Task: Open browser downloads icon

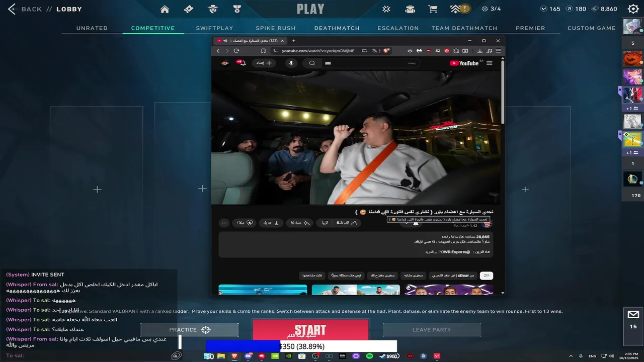Action: click(480, 51)
